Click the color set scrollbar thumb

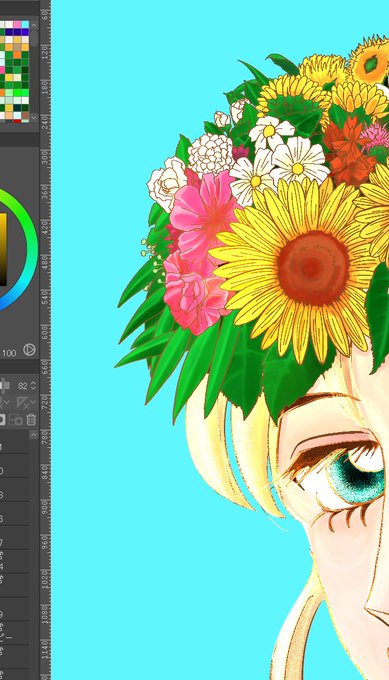34,38
